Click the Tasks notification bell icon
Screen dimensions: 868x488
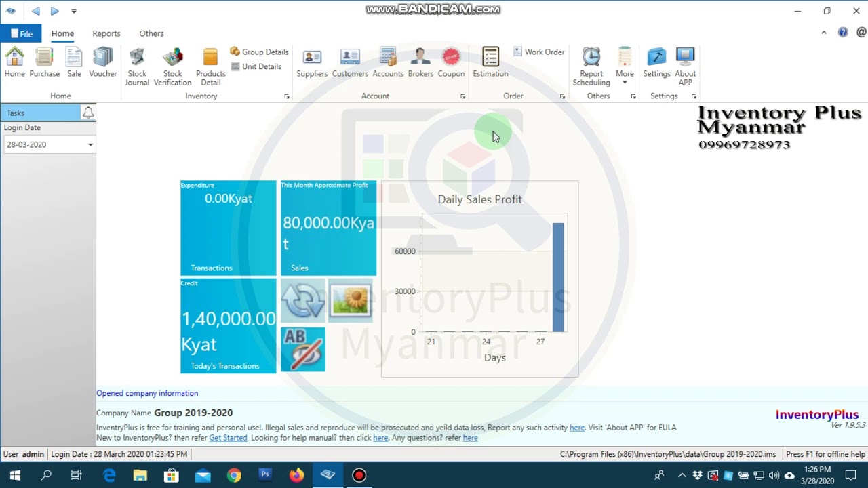point(88,113)
